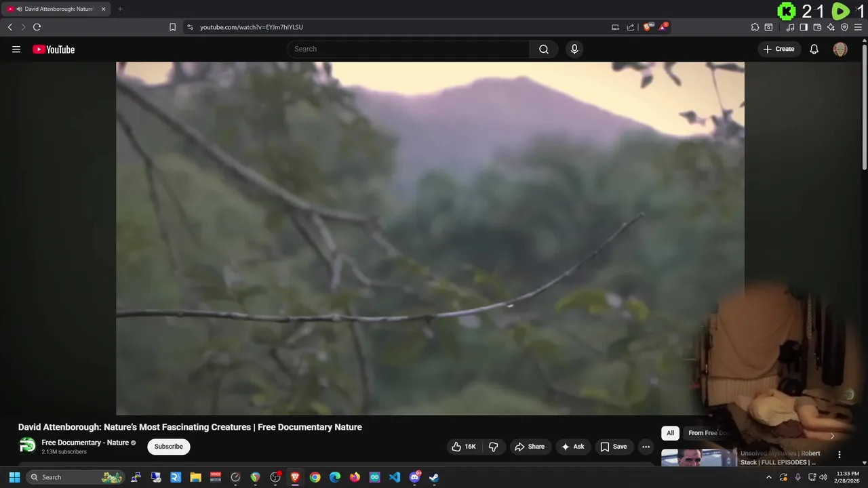Click the share page icon in address bar
The image size is (868, 488).
click(630, 27)
